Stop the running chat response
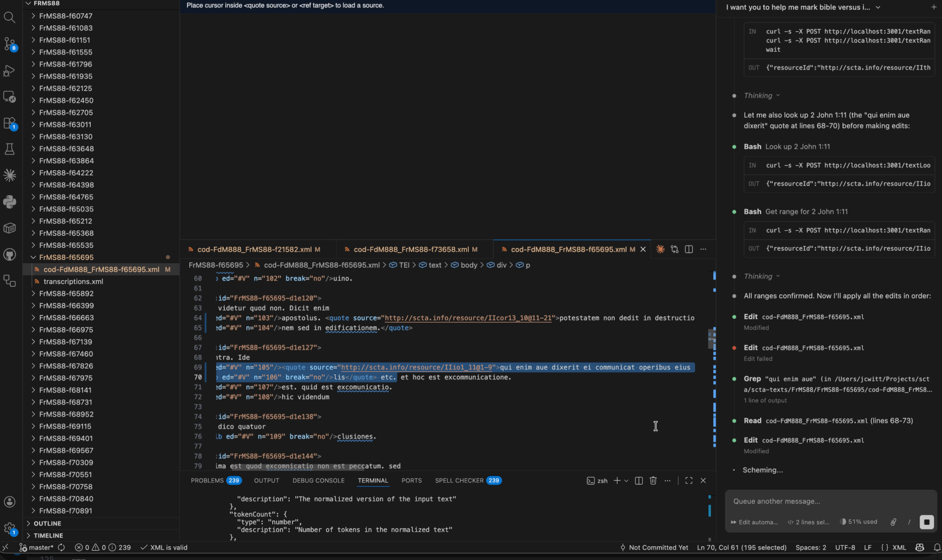942x560 pixels. [927, 522]
